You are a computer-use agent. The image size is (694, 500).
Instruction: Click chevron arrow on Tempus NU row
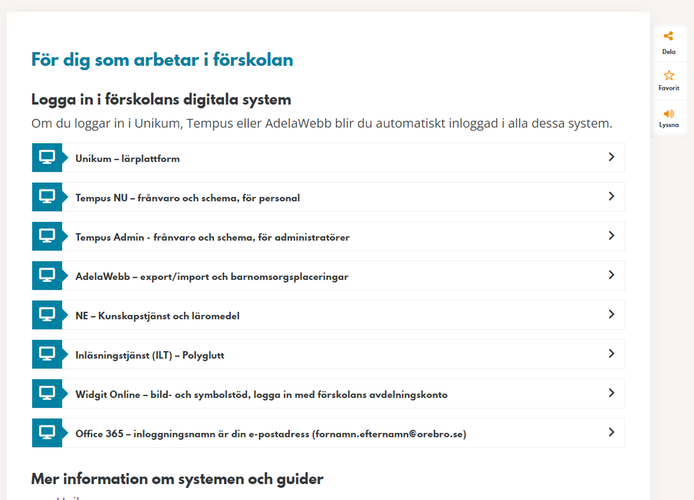[x=611, y=196]
